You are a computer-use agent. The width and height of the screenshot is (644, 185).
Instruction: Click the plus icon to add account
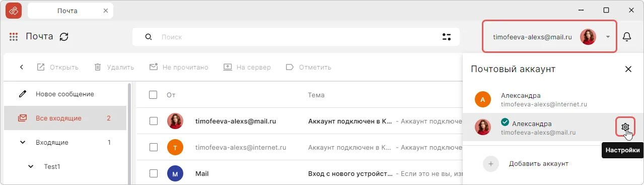point(491,164)
